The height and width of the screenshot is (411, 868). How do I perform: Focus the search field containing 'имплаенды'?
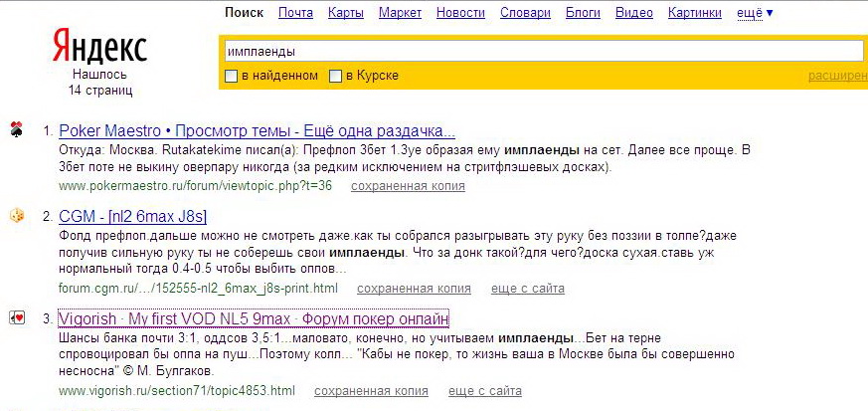click(x=544, y=52)
